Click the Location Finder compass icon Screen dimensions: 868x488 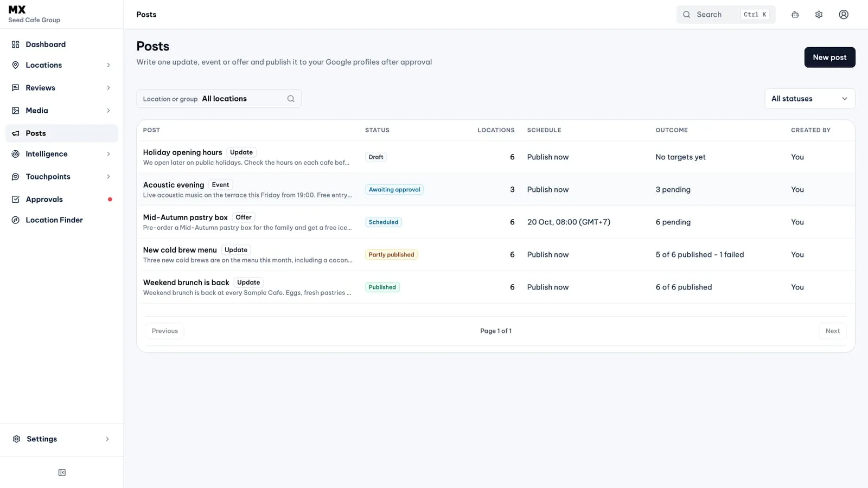click(15, 220)
